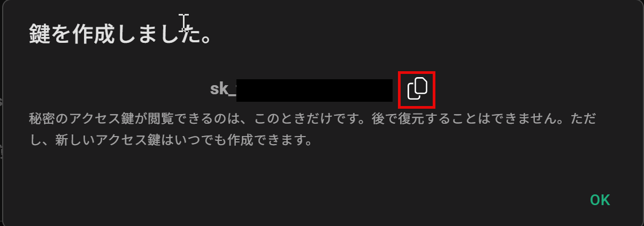Dismiss the dialog with the OK button
The width and height of the screenshot is (644, 226).
600,200
